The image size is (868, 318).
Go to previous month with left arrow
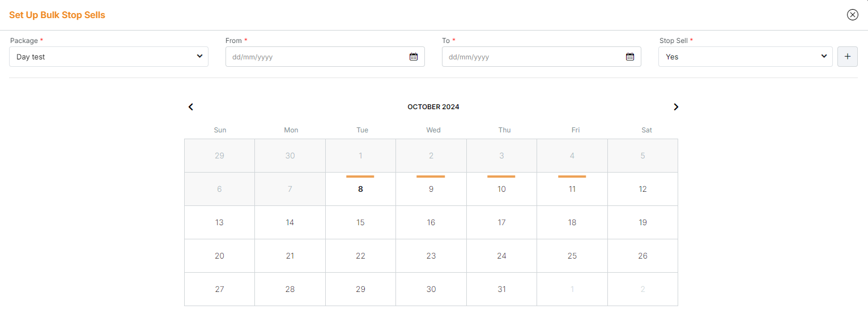pos(191,107)
